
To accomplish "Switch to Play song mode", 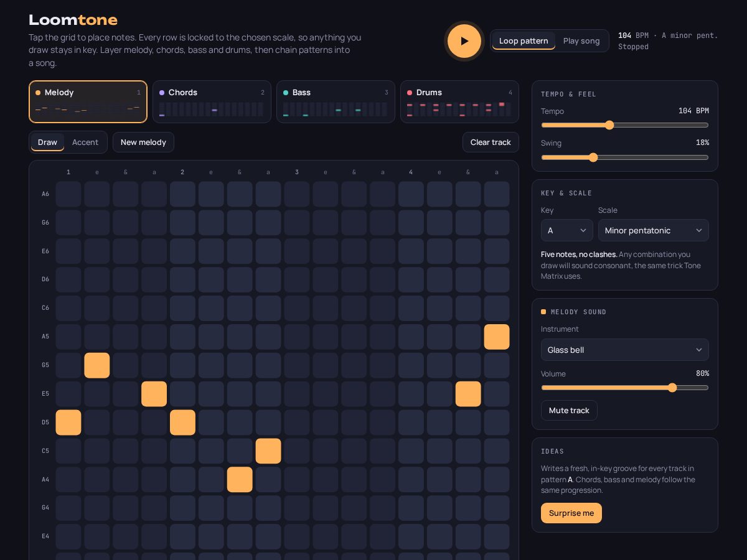I will pyautogui.click(x=581, y=41).
